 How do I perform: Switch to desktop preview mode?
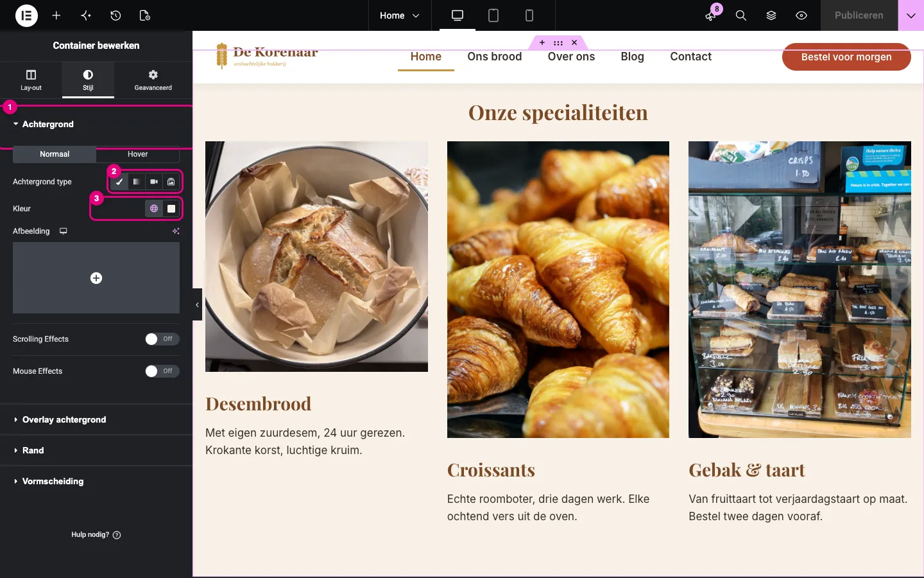click(x=458, y=15)
